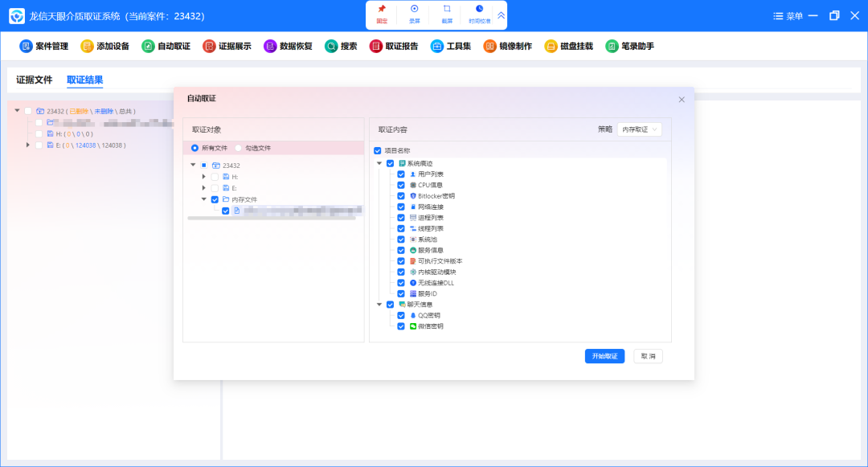Open 案件管理 from the toolbar

(x=43, y=47)
